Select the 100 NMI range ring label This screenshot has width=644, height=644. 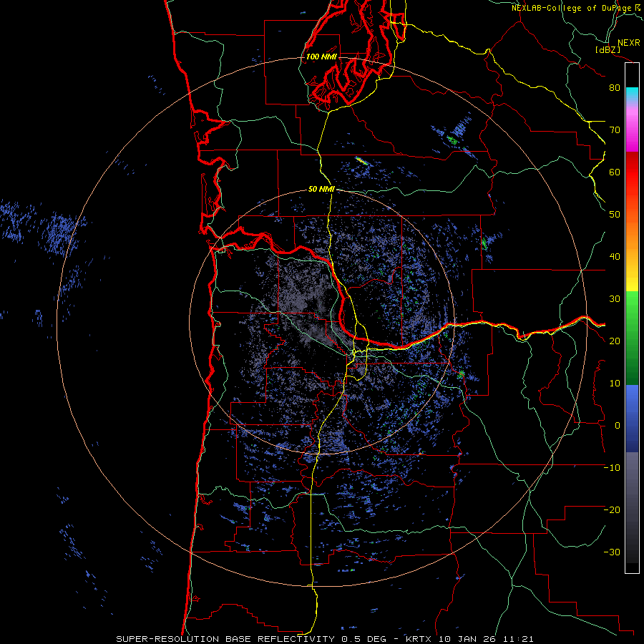(x=321, y=57)
